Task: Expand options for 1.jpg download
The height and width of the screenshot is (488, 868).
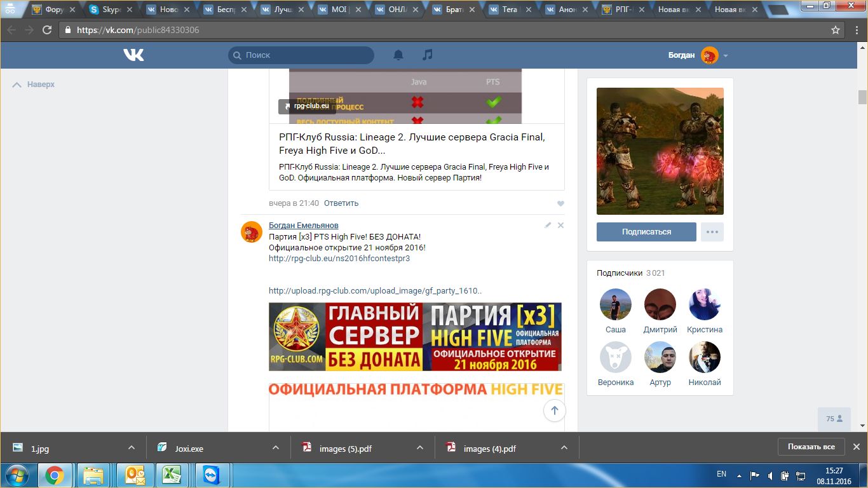Action: point(132,447)
